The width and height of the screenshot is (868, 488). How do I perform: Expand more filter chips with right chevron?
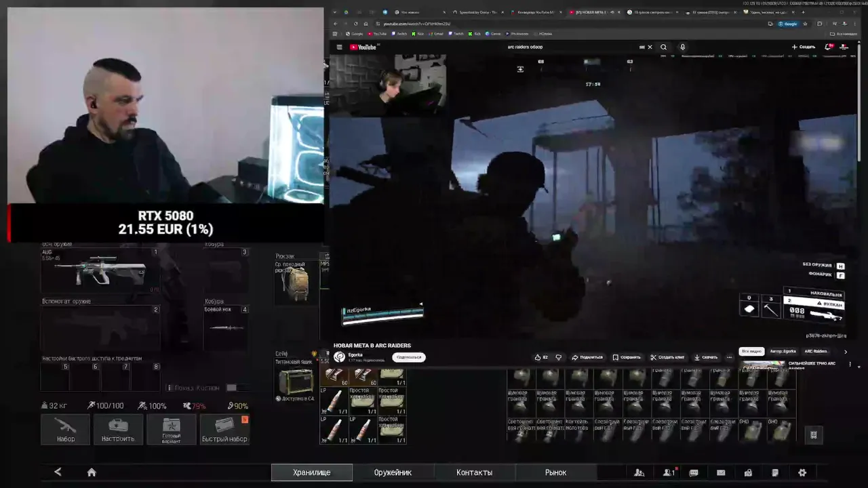[x=846, y=352]
